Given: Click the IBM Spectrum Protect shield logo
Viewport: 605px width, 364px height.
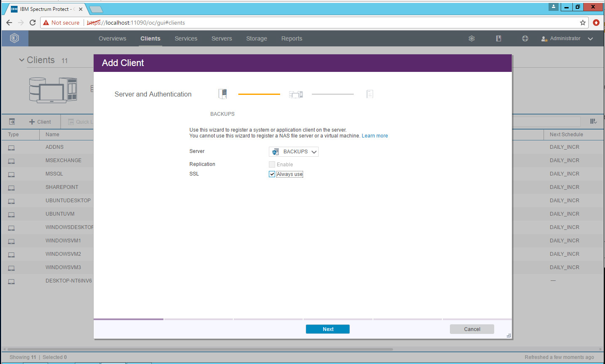Looking at the screenshot, I should (x=15, y=38).
